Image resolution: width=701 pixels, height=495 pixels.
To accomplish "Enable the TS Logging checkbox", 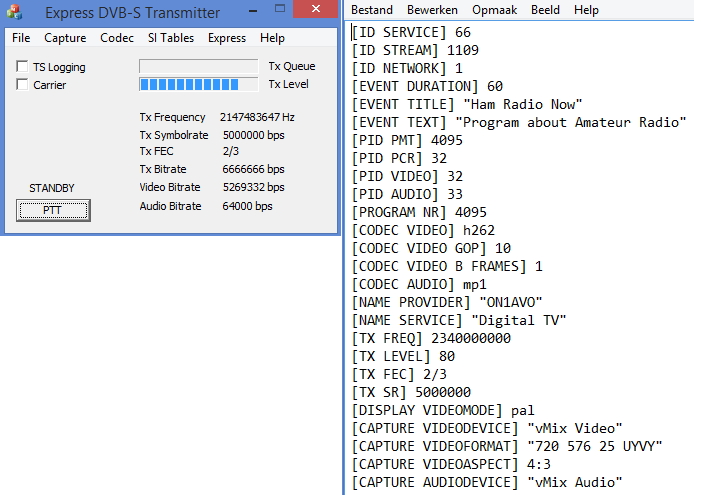I will (x=23, y=67).
